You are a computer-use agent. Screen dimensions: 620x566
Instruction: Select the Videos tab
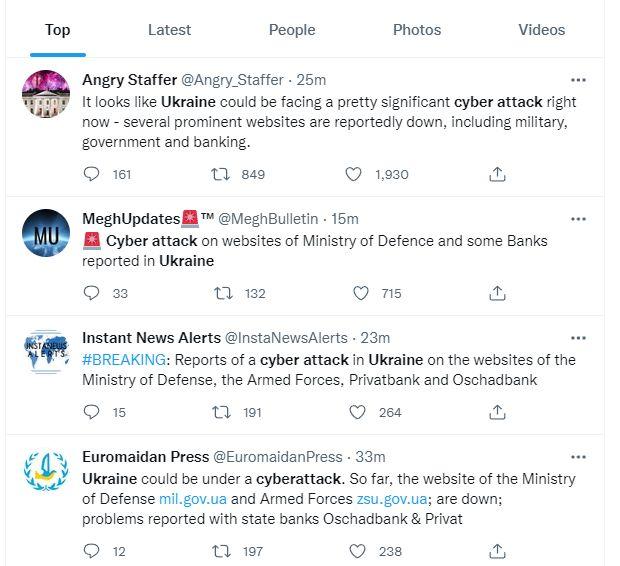pyautogui.click(x=542, y=30)
